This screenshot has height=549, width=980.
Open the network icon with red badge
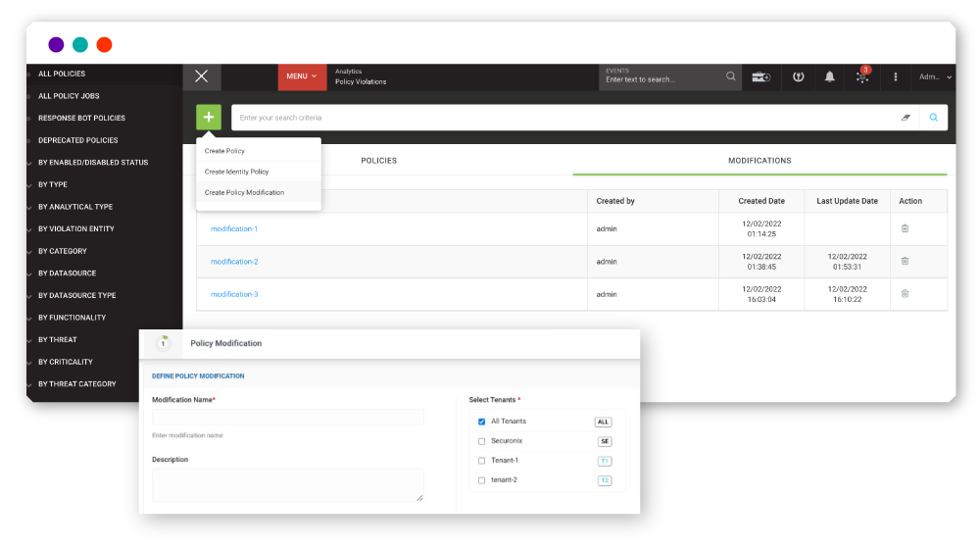point(862,76)
